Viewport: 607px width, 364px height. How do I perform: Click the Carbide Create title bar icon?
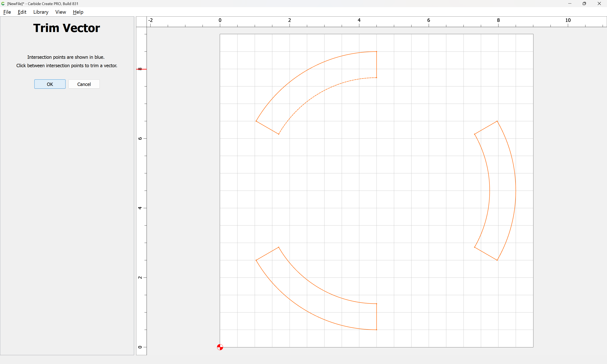(3, 4)
